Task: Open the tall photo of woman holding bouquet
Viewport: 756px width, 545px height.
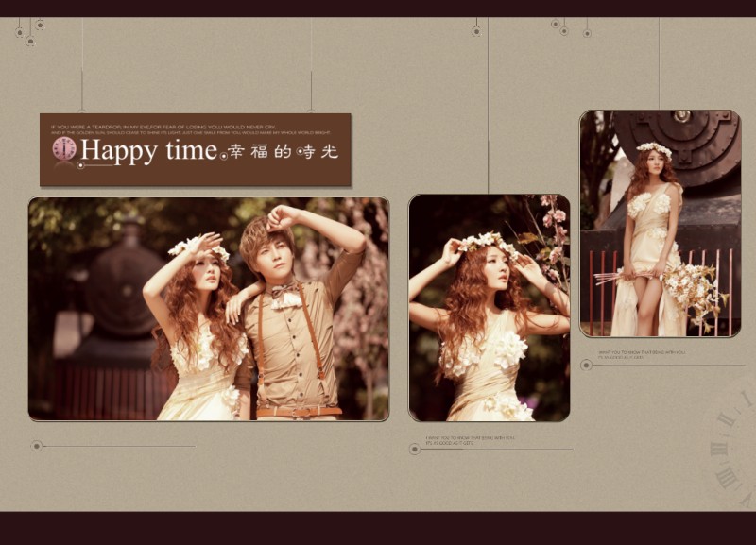Action: pyautogui.click(x=660, y=224)
